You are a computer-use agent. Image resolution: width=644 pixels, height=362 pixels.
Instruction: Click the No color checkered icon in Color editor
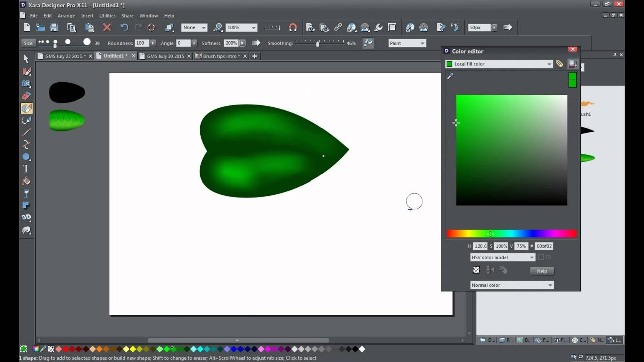(x=476, y=270)
